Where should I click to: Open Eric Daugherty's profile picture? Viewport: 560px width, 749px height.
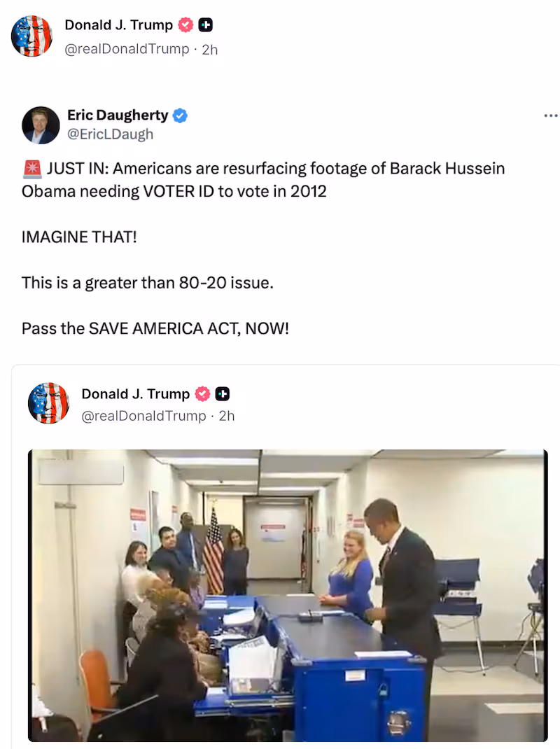pos(41,125)
